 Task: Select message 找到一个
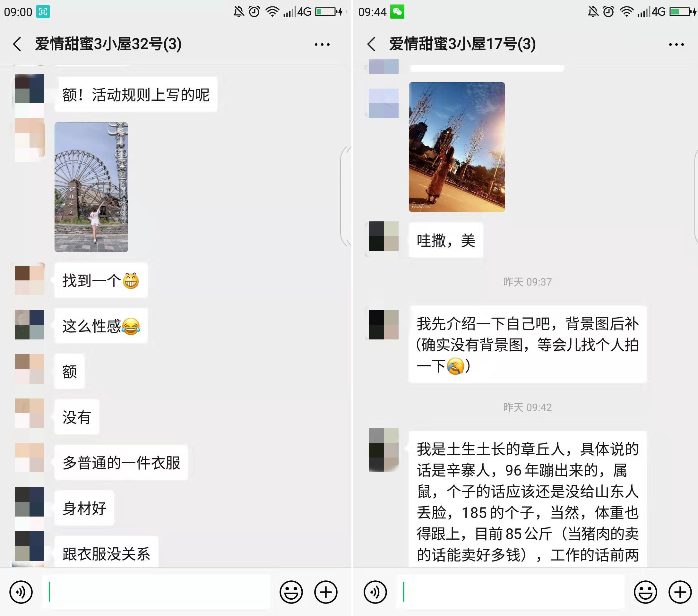click(101, 280)
